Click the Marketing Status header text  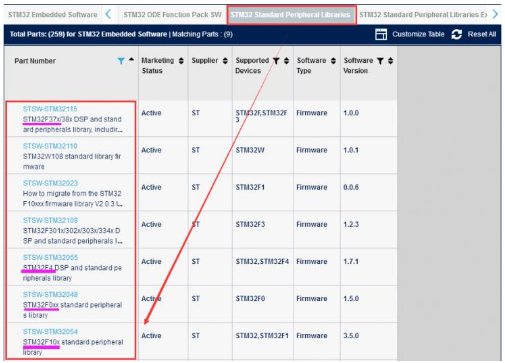click(x=158, y=66)
